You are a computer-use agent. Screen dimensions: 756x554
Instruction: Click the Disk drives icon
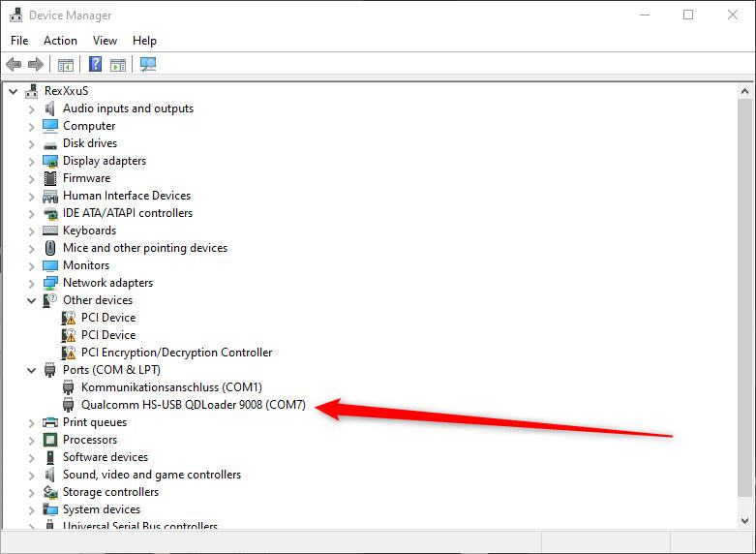pyautogui.click(x=50, y=144)
